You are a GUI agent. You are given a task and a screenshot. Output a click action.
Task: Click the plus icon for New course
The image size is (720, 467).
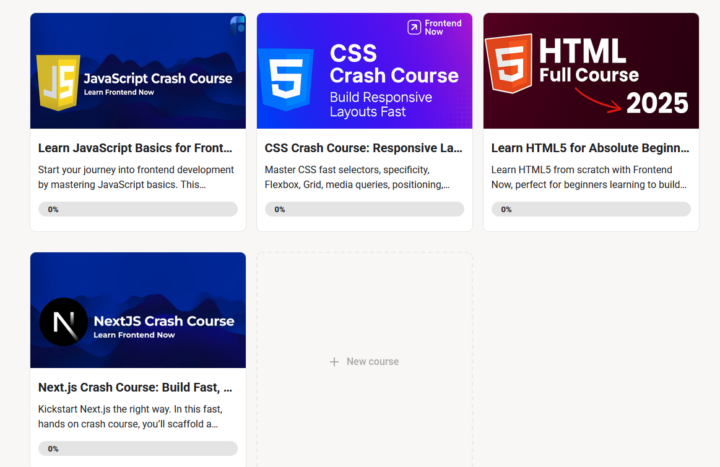click(x=334, y=362)
